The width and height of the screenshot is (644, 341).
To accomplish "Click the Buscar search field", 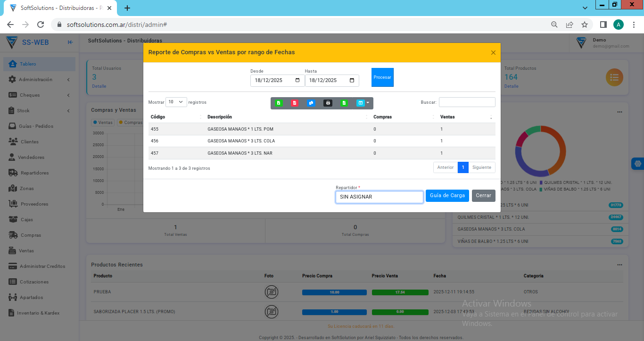I will 467,102.
